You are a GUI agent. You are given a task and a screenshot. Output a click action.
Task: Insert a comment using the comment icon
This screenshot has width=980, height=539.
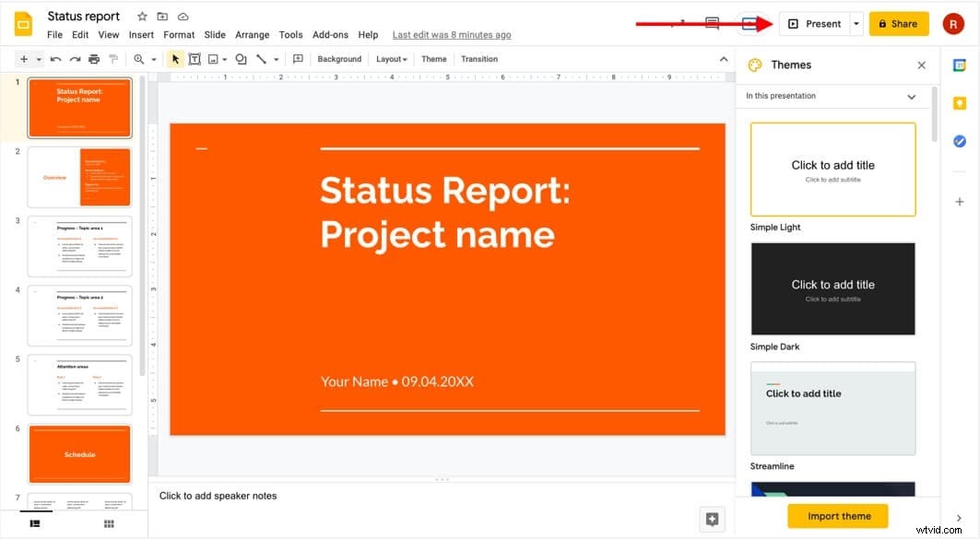tap(298, 58)
